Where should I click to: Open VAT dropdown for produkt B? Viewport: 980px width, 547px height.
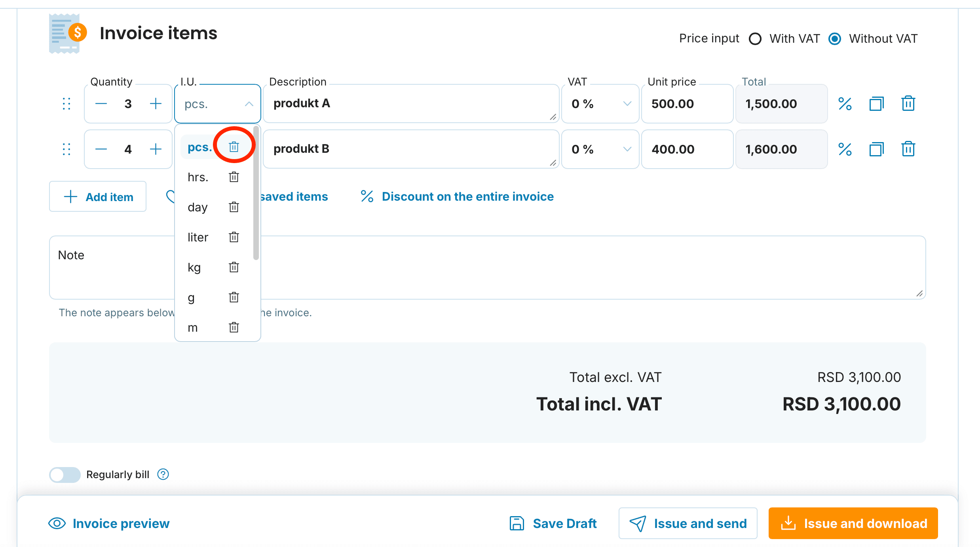[600, 149]
